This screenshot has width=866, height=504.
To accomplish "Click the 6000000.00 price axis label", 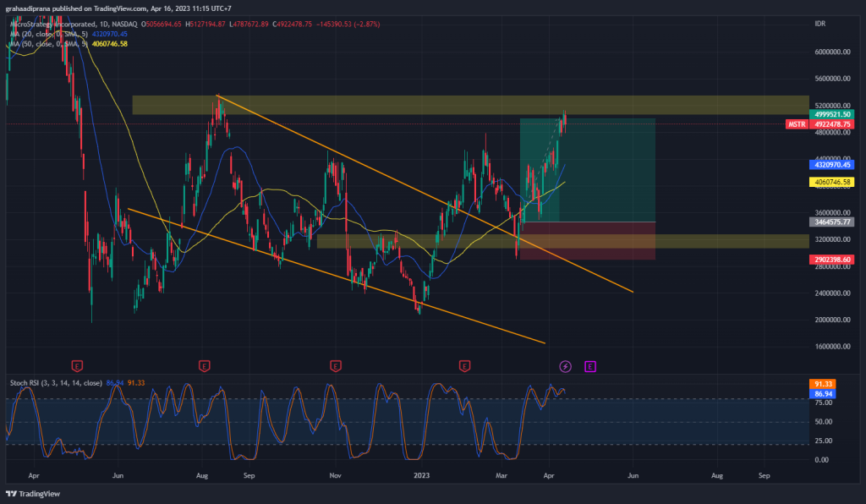I will click(832, 52).
